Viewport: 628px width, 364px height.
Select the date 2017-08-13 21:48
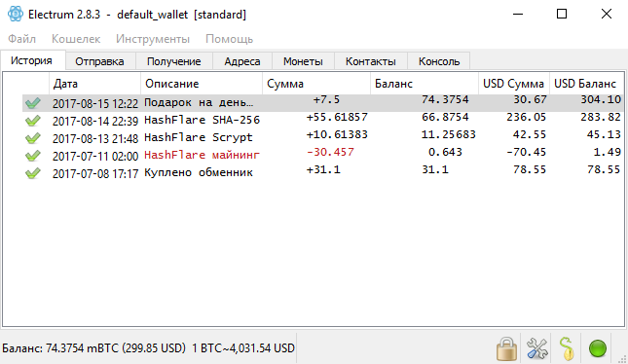[x=95, y=138]
